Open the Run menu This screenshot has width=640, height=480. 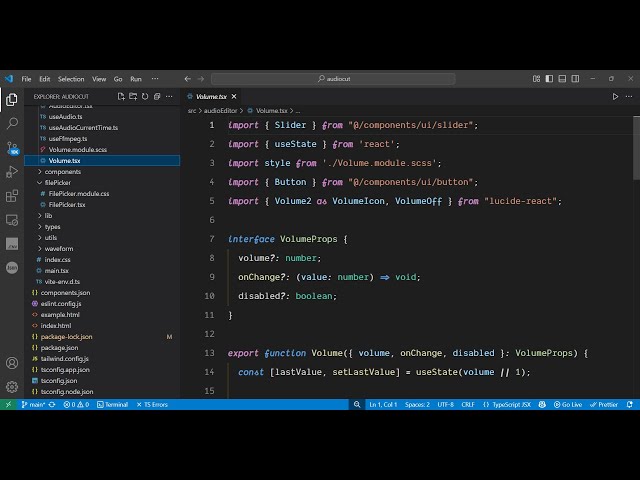pos(136,79)
